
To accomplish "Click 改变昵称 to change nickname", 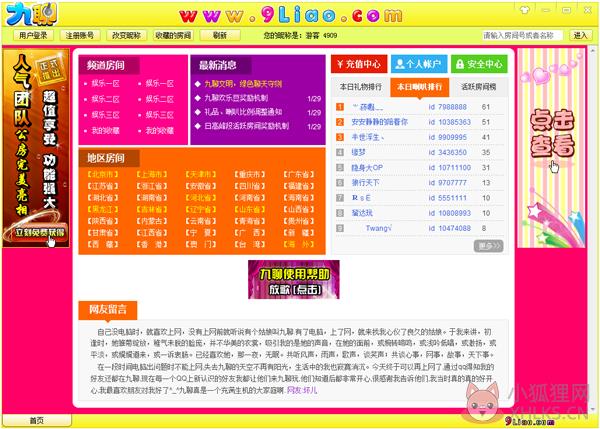I will tap(126, 36).
